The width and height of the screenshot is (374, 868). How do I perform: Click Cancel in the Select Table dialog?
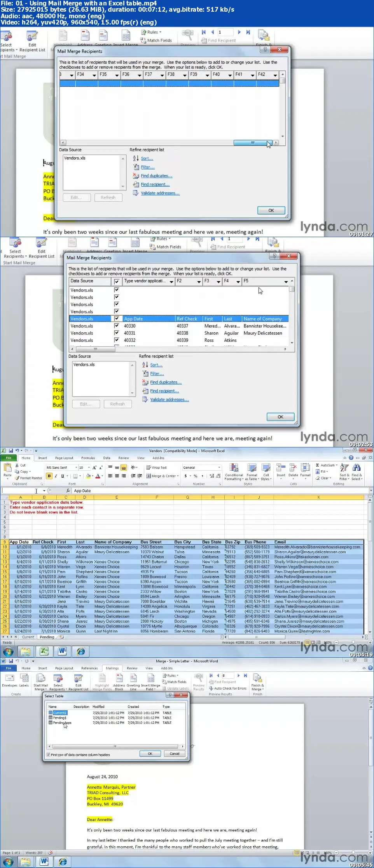click(175, 754)
